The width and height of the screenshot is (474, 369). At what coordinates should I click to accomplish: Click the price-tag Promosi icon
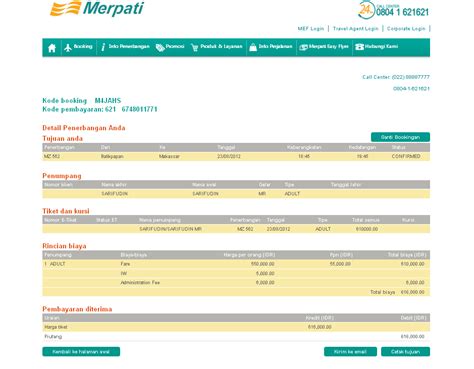160,48
